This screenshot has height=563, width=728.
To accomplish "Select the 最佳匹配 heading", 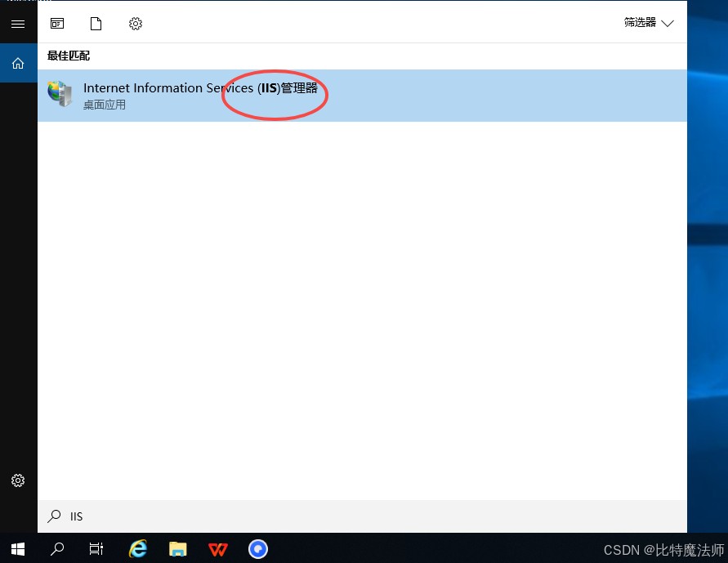I will [69, 56].
